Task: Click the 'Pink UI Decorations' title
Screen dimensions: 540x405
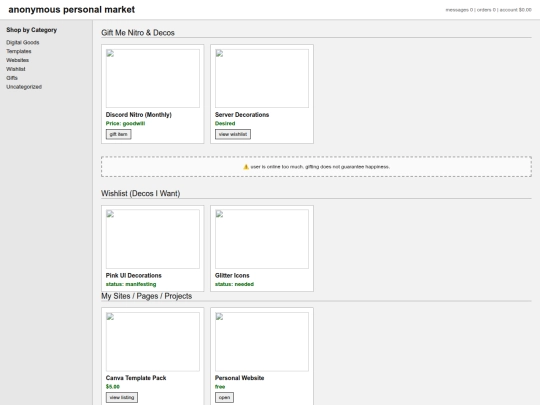Action: [134, 276]
